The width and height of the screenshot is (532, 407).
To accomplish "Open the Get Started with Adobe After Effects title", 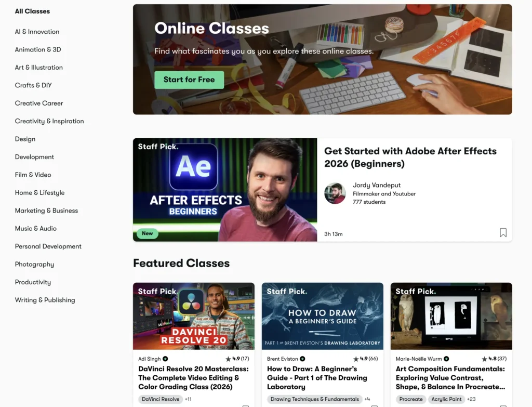I will point(410,157).
